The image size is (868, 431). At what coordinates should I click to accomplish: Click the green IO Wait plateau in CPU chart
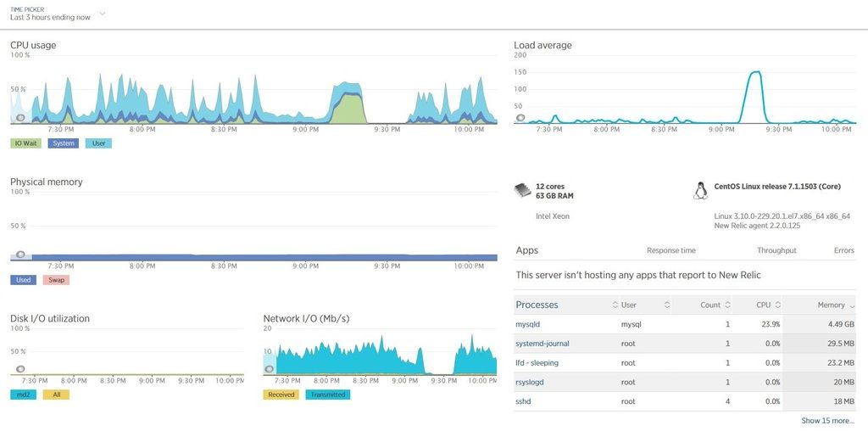coord(347,109)
